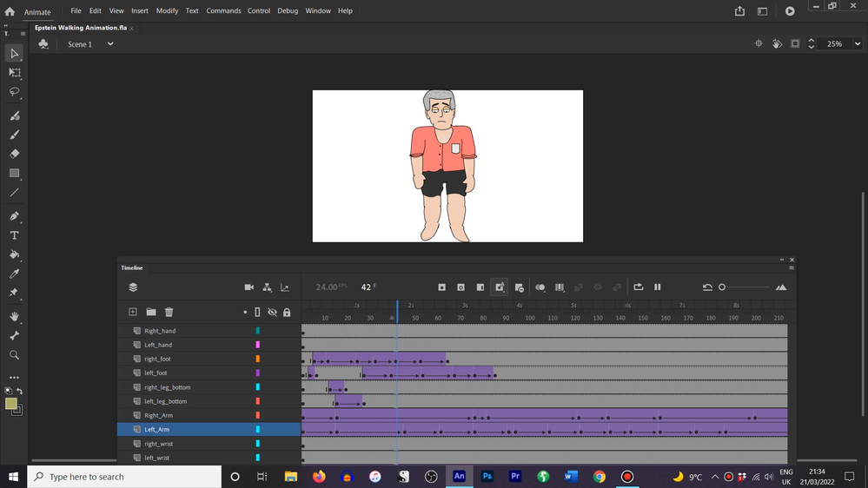The width and height of the screenshot is (868, 488).
Task: Add camera layer in timeline
Action: pyautogui.click(x=249, y=287)
